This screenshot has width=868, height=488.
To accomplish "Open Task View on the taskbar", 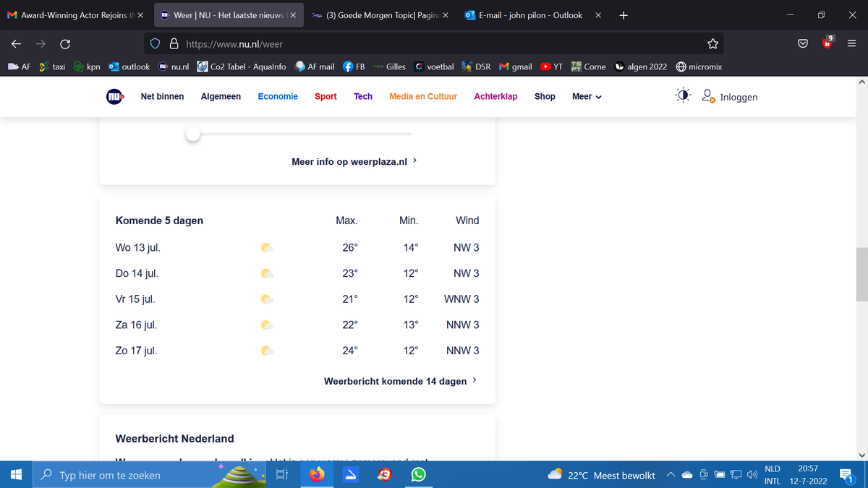I will coord(282,475).
